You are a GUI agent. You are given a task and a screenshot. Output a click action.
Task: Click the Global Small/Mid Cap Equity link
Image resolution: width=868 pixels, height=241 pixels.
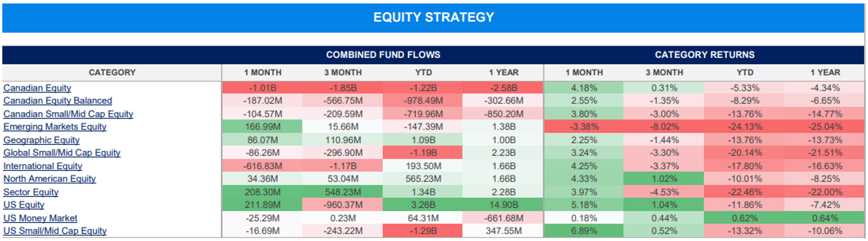(62, 153)
